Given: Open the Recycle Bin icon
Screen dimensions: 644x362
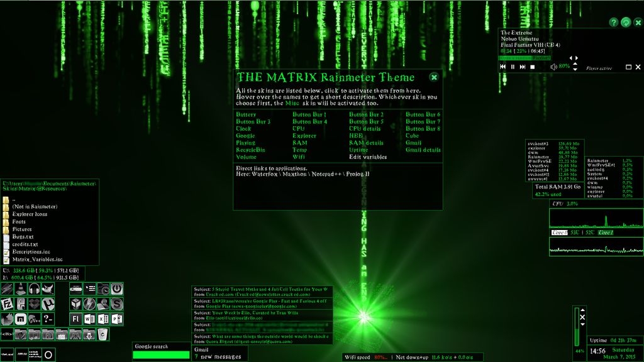Looking at the screenshot, I should coord(103,334).
